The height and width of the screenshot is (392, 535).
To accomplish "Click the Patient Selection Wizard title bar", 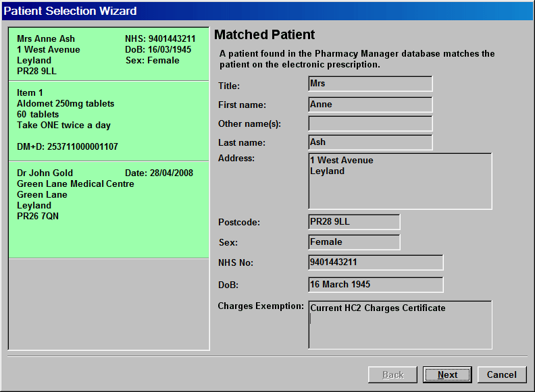I will tap(267, 11).
